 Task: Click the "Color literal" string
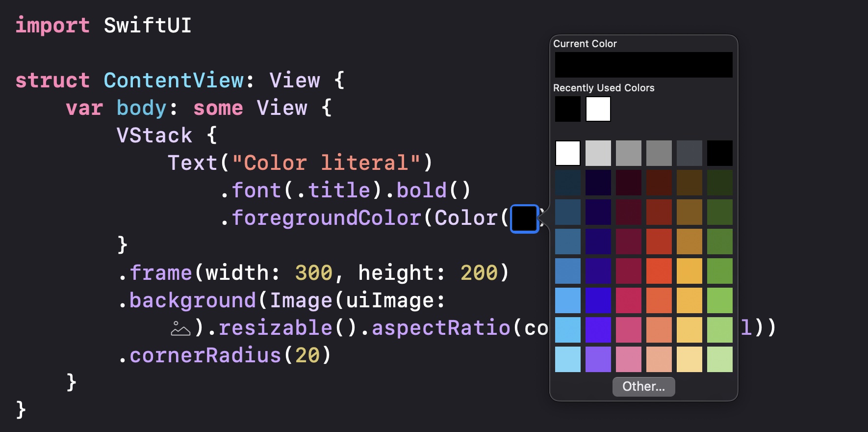tap(326, 163)
